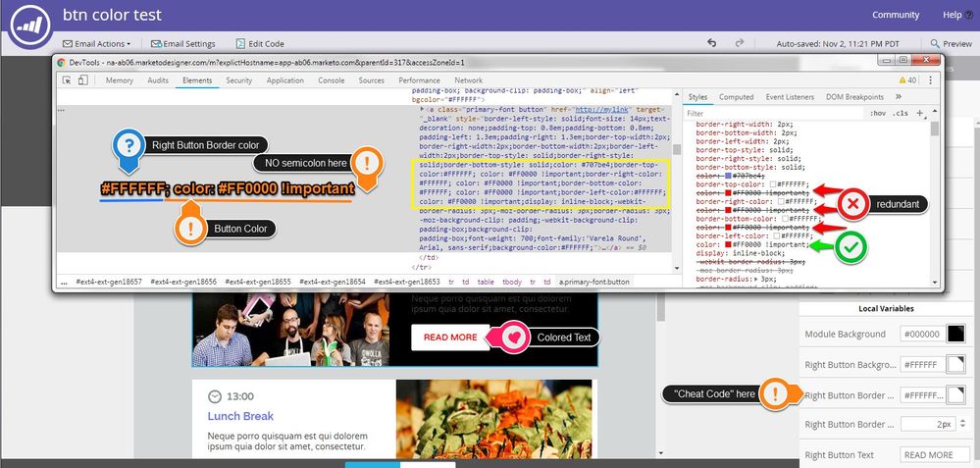Add a new style rule with plus icon

click(919, 113)
